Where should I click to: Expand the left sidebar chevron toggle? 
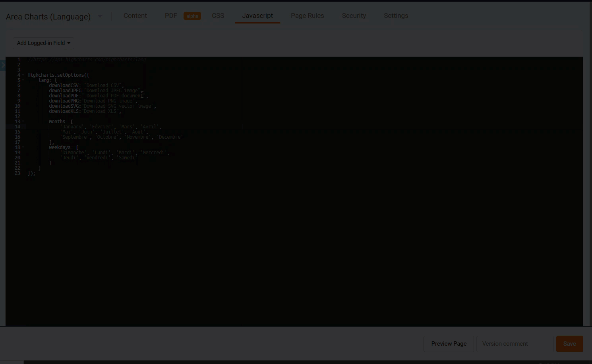(2, 65)
